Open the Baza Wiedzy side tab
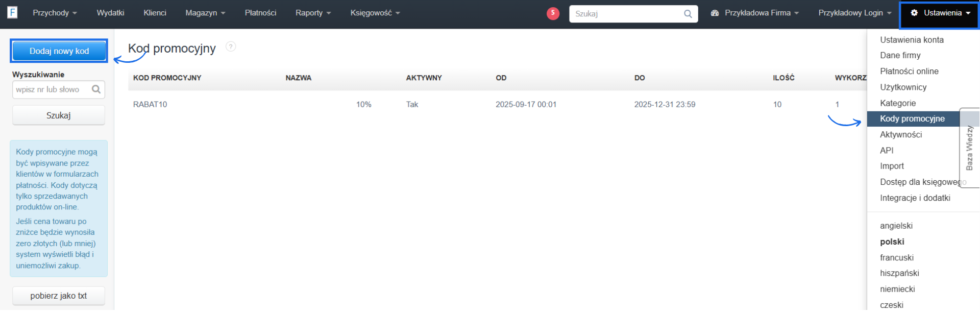Viewport: 980px width, 312px height. click(970, 148)
